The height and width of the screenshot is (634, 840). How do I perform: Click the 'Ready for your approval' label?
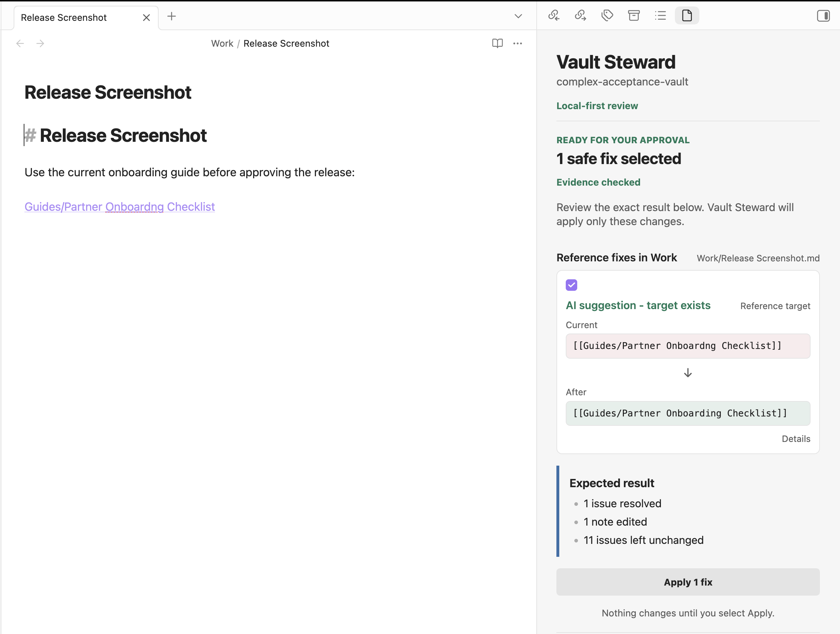click(623, 140)
